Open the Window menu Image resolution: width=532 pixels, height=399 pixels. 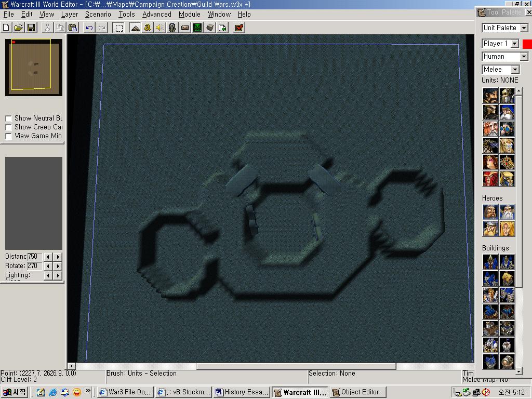coord(219,14)
